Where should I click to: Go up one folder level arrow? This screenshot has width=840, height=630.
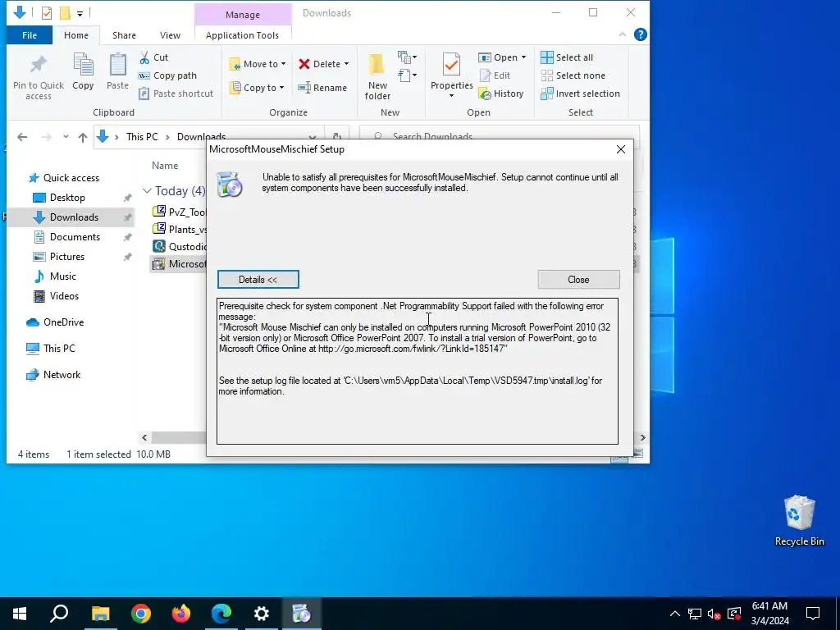83,137
